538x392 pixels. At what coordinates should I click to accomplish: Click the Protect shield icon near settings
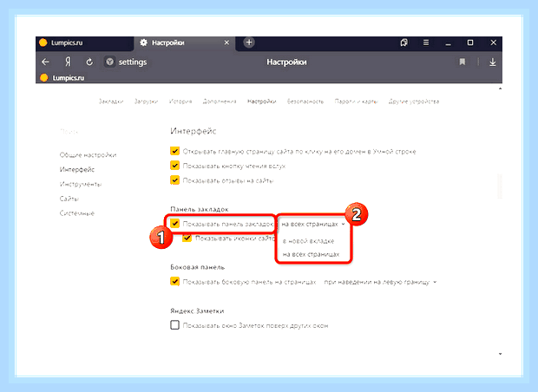pyautogui.click(x=110, y=62)
